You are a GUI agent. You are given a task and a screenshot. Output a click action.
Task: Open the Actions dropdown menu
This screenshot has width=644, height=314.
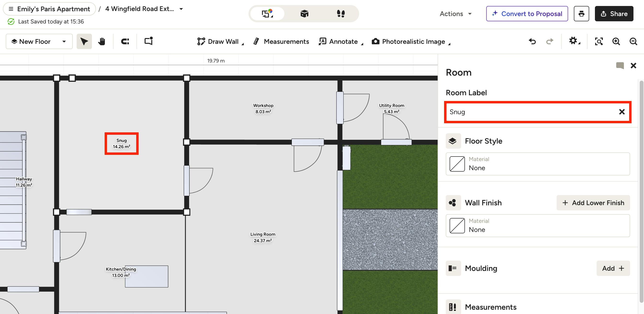point(456,14)
